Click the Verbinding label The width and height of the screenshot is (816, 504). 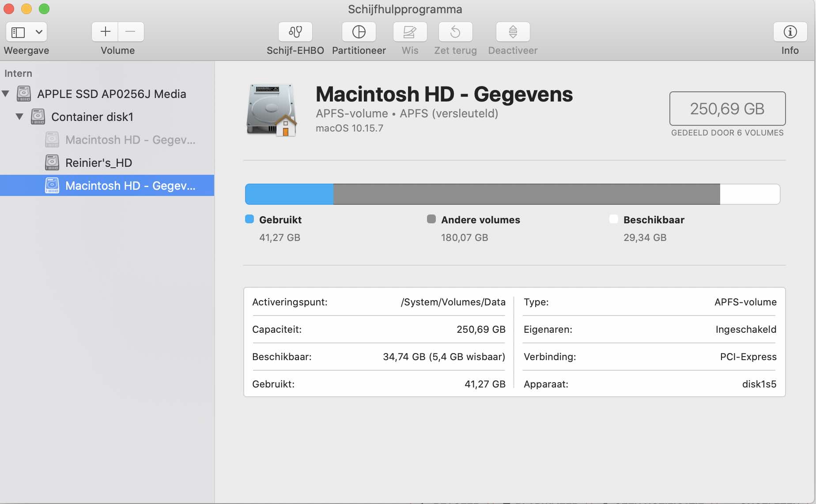pos(550,357)
